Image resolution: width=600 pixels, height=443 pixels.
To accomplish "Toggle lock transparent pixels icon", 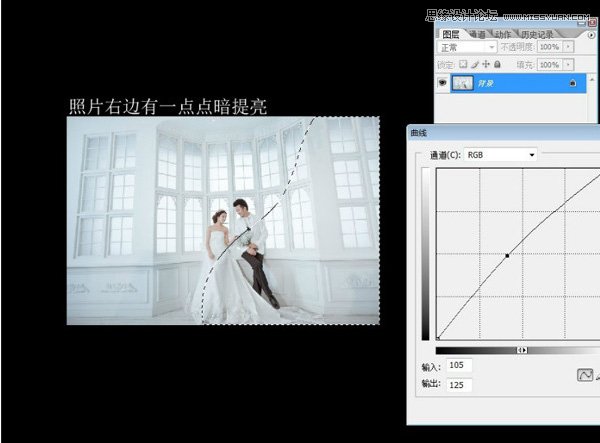I will [x=463, y=64].
